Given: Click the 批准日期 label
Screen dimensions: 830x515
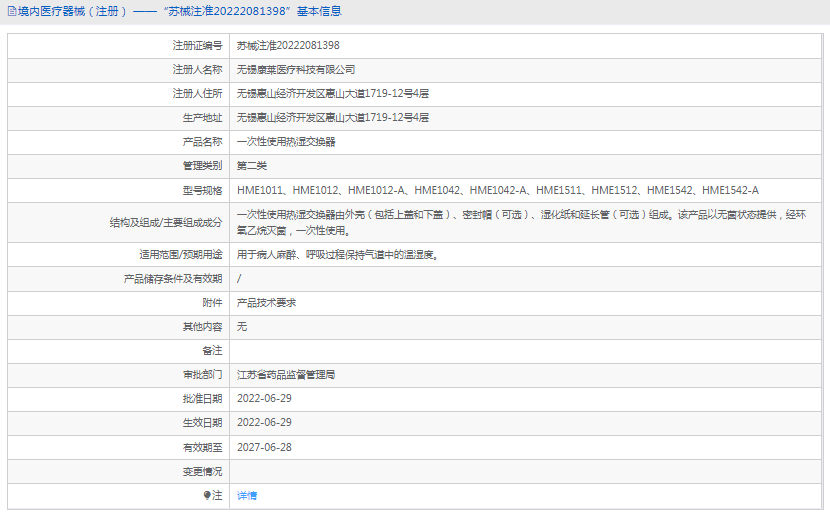Looking at the screenshot, I should (203, 399).
